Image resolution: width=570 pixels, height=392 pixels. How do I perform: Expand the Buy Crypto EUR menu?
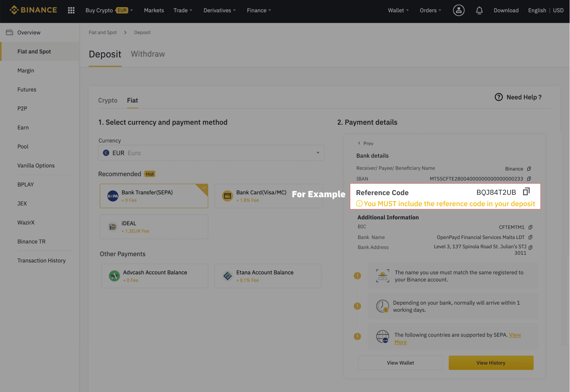[x=109, y=10]
